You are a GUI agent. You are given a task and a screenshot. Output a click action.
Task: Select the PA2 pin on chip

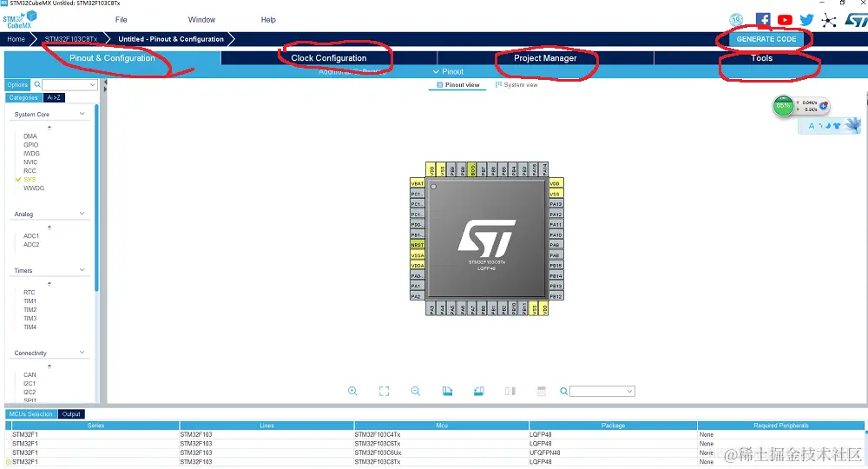417,296
